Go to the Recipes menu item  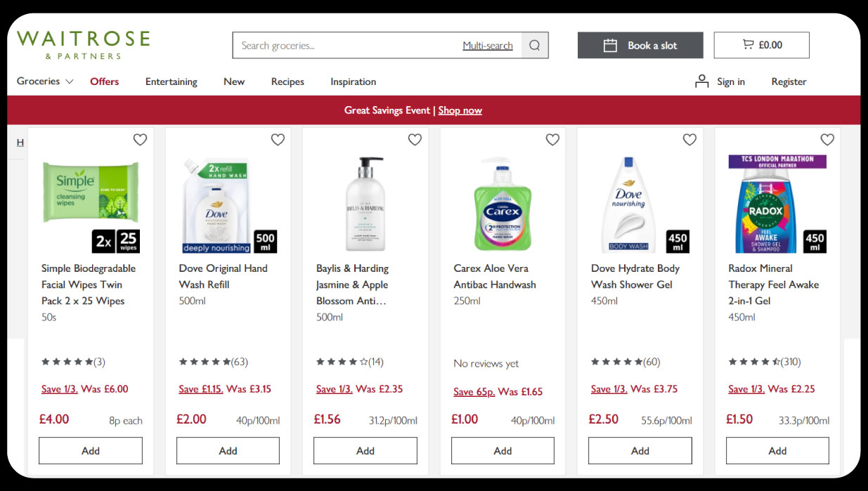(x=287, y=81)
